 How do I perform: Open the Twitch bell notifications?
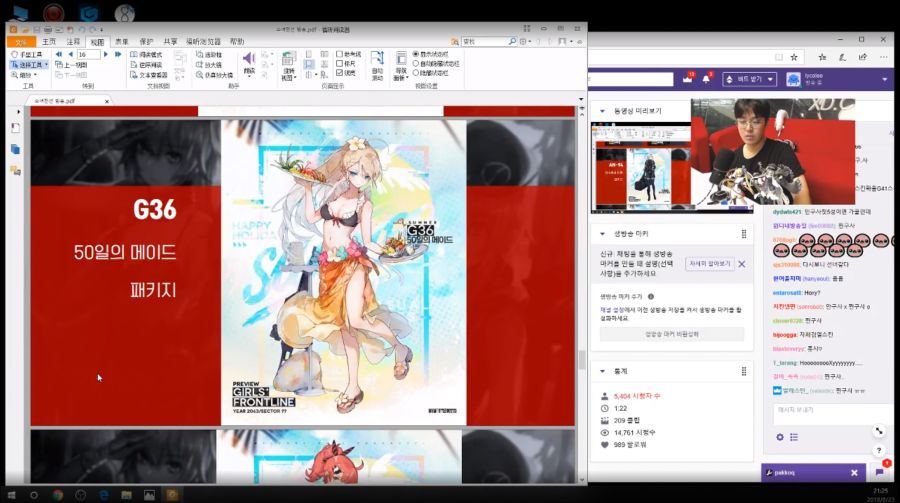coord(707,79)
